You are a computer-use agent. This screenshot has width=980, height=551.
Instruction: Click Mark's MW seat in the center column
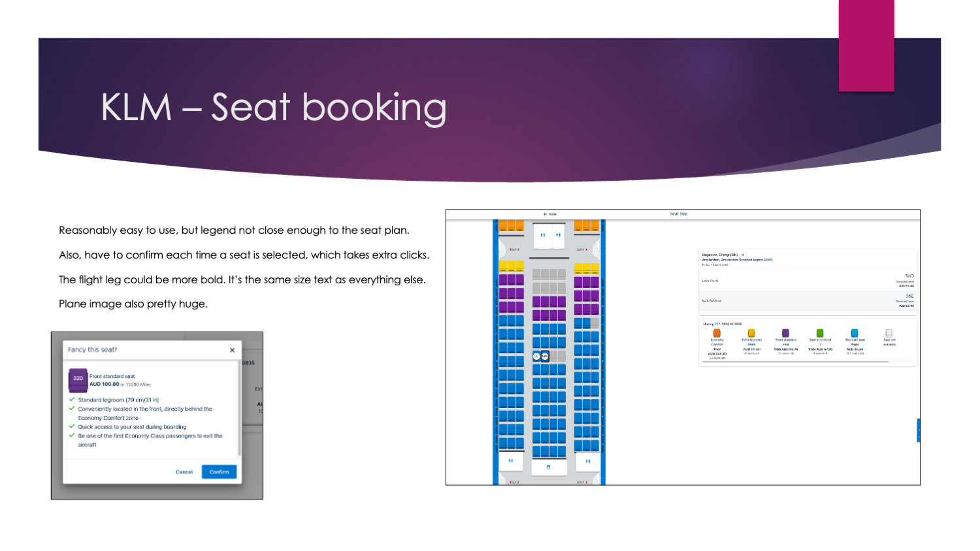point(544,356)
